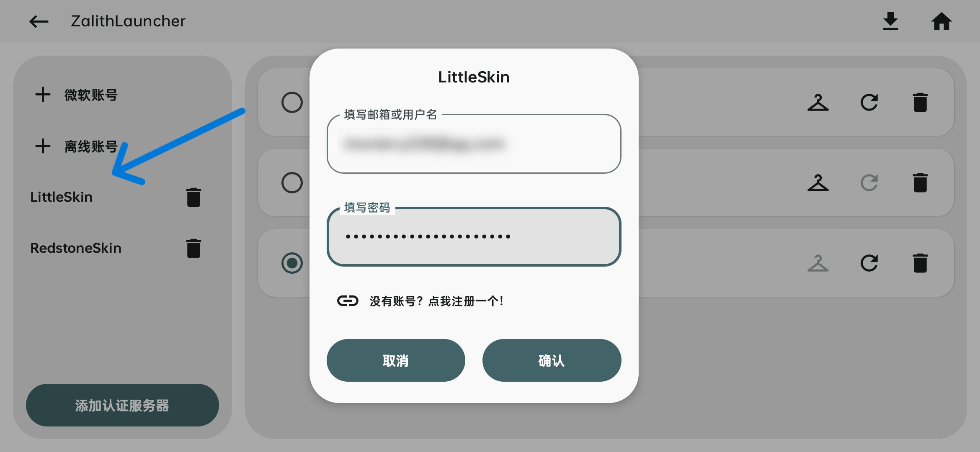Click the password input field in the dialog
Image resolution: width=980 pixels, height=452 pixels.
474,236
